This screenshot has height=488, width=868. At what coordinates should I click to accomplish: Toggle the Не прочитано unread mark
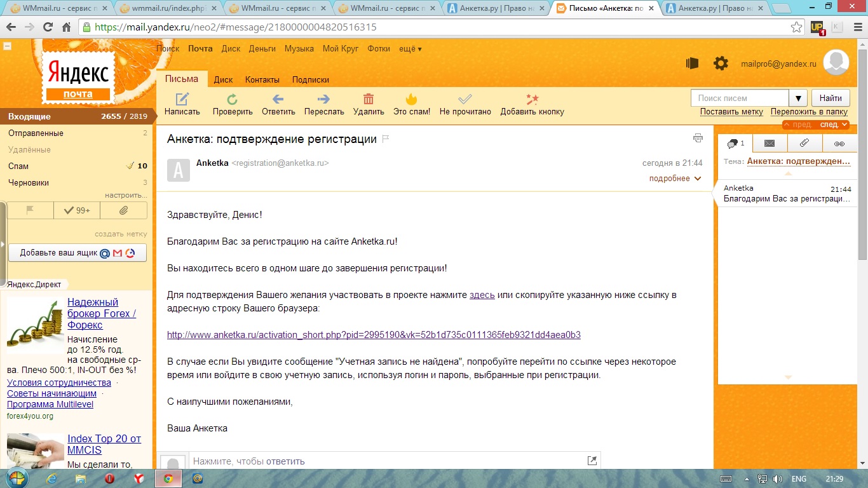click(x=465, y=99)
